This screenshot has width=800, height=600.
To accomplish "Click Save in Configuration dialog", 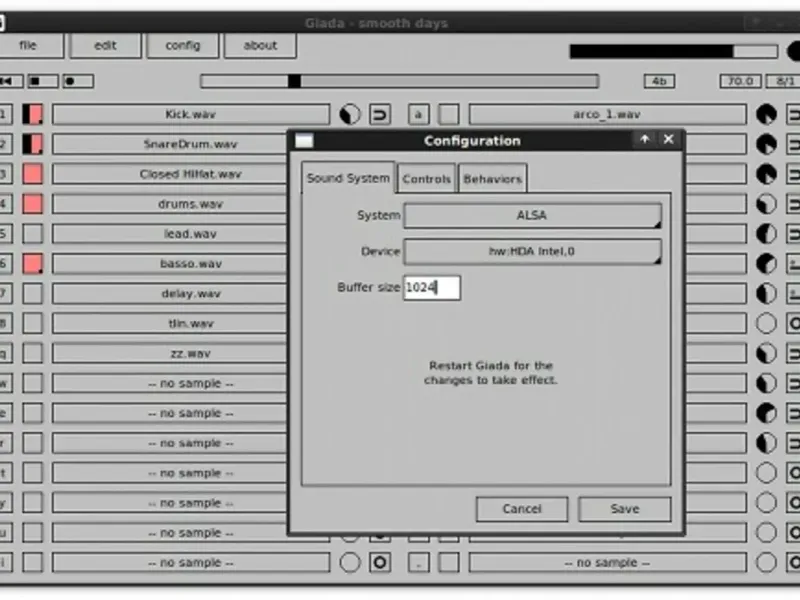I will point(624,509).
